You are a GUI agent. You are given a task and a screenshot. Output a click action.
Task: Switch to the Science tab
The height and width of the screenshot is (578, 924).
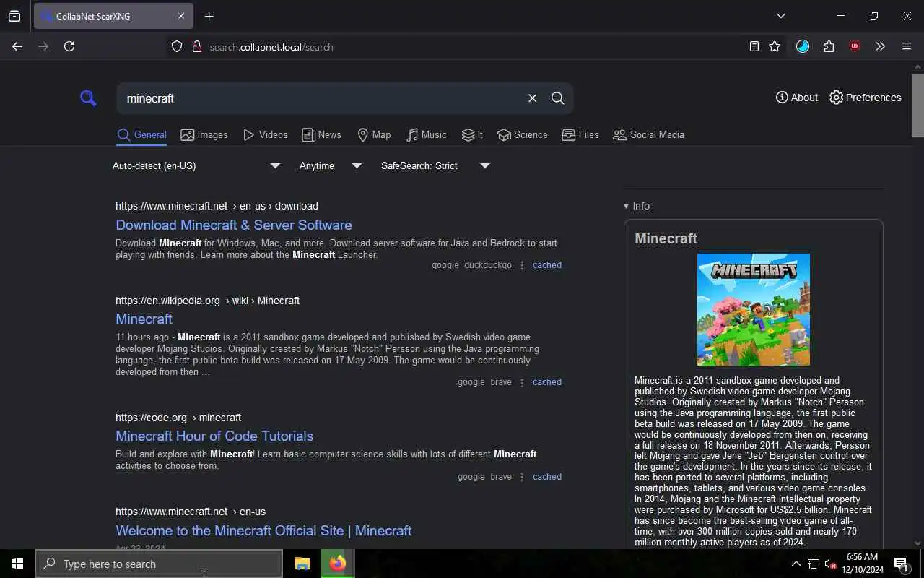point(523,135)
